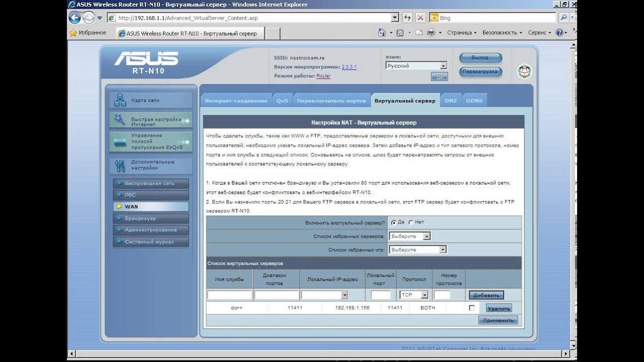Image resolution: width=644 pixels, height=362 pixels.
Task: Click the Быстрая настройка Интернет wand icon
Action: click(120, 120)
